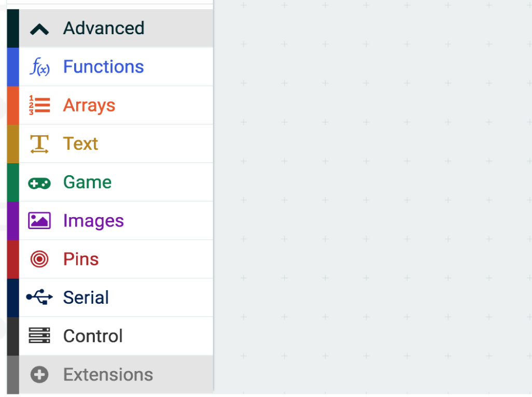Select the Game category label
Viewport: 532px width, 397px height.
(x=87, y=182)
